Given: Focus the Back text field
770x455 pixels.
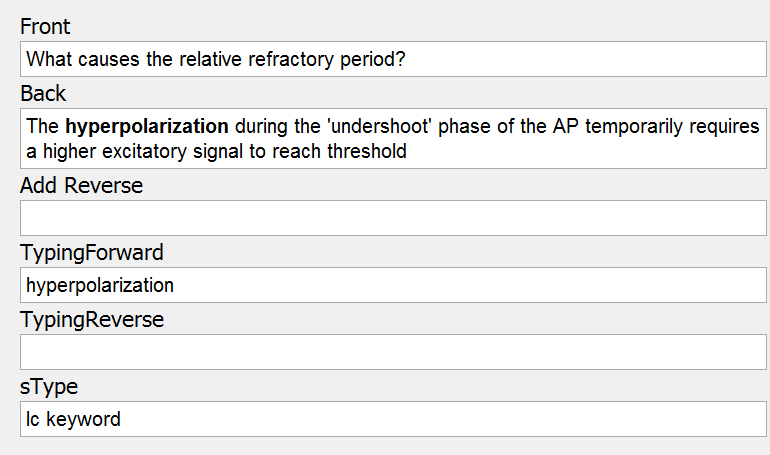Looking at the screenshot, I should click(393, 138).
